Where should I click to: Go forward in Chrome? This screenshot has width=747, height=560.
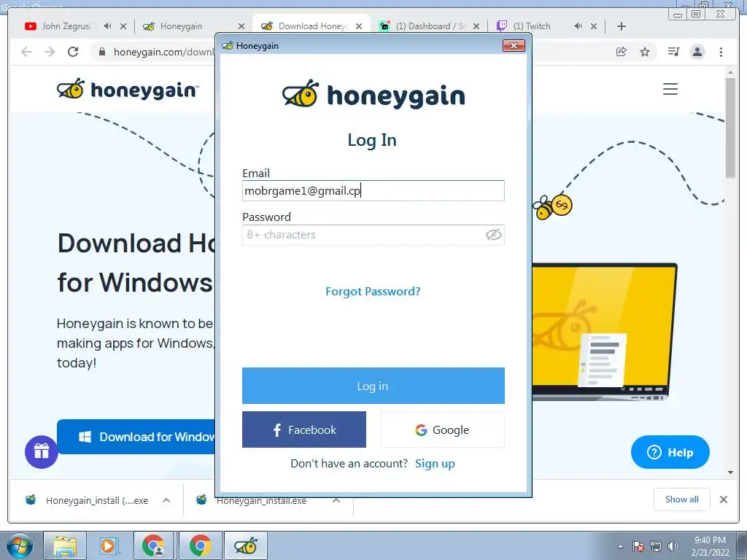[x=50, y=52]
